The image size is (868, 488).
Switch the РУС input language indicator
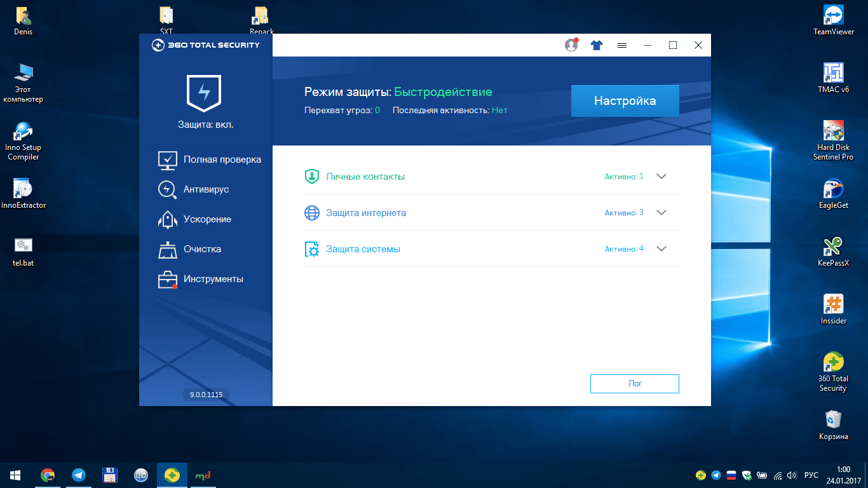[811, 475]
